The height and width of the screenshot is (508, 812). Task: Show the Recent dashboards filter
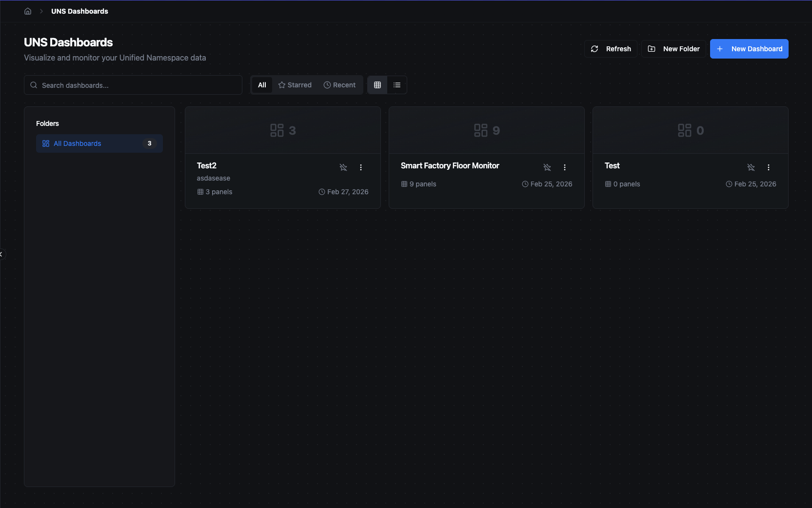point(340,85)
